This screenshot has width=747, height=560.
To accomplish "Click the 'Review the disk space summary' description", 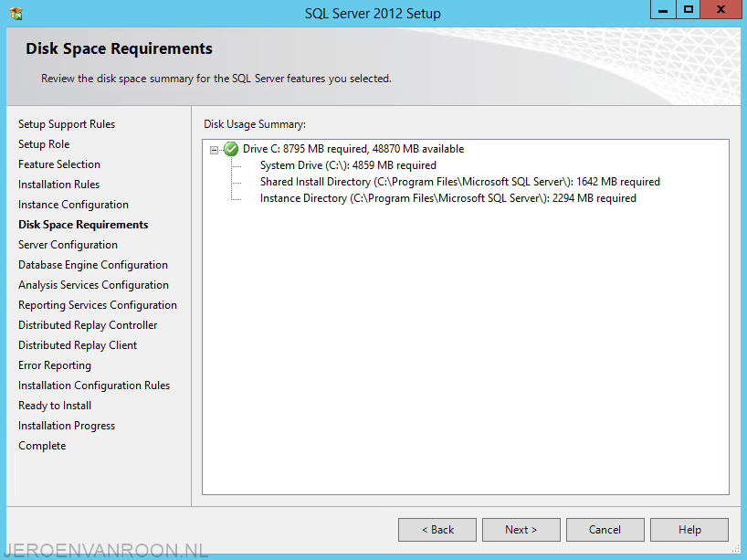I will 216,79.
